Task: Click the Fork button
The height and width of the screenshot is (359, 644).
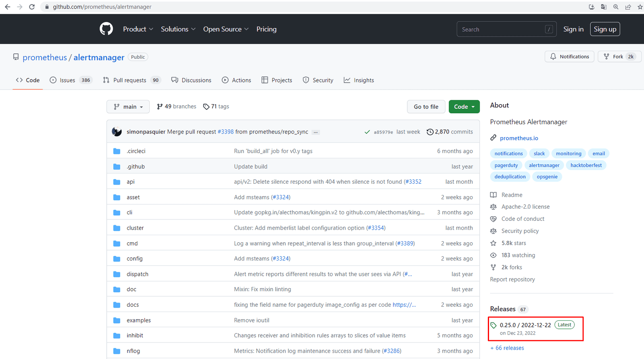Action: tap(619, 57)
